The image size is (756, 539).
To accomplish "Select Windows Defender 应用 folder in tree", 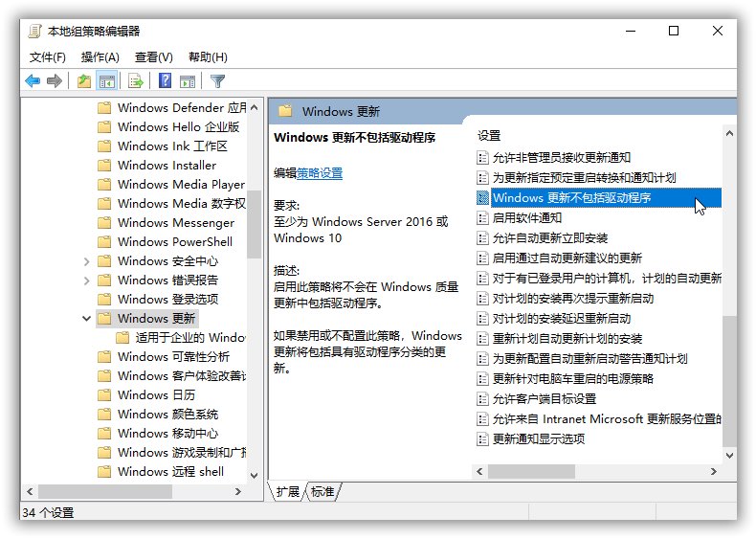I will [x=182, y=107].
